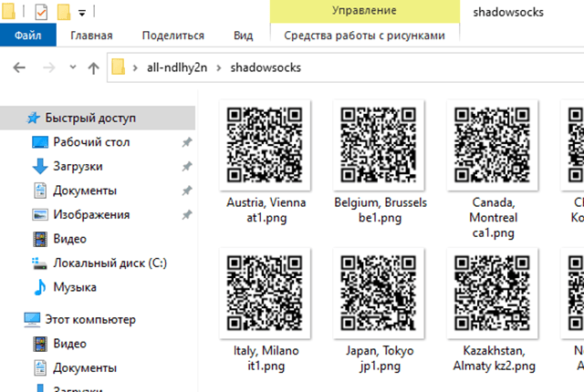Viewport: 584px width, 392px height.
Task: Click the Back navigation arrow
Action: (20, 67)
